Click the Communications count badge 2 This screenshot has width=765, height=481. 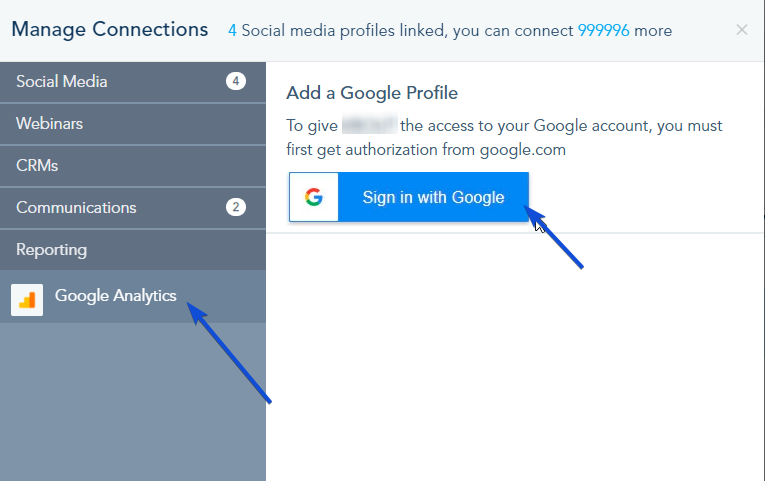coord(236,207)
